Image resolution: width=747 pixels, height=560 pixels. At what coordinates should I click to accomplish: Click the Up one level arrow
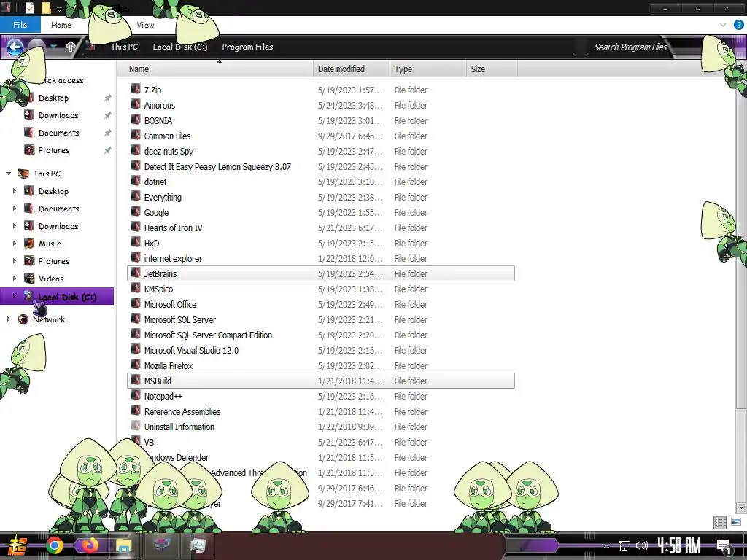(x=71, y=47)
